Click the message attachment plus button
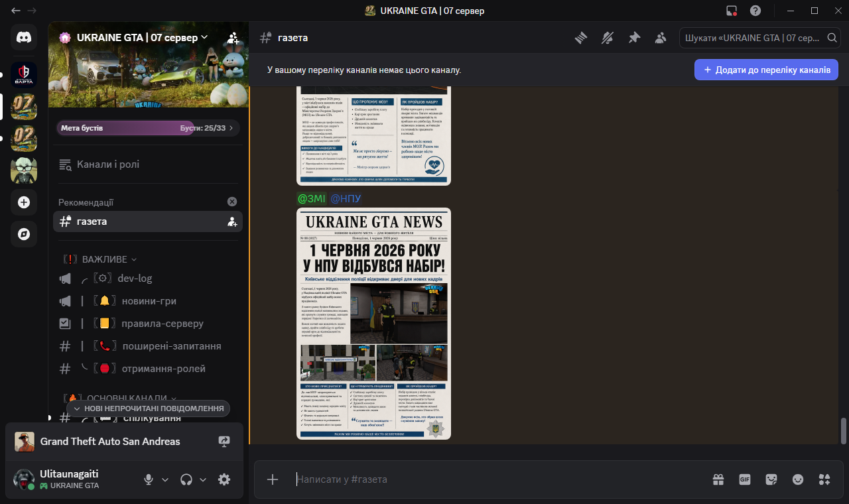Screen dimensions: 849x504 click(x=273, y=479)
